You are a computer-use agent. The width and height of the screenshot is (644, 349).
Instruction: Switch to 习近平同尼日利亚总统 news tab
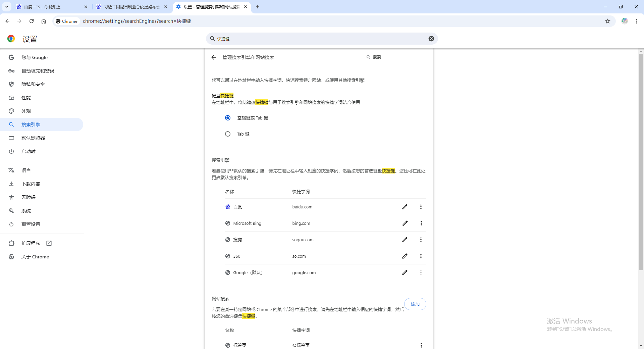tap(131, 7)
